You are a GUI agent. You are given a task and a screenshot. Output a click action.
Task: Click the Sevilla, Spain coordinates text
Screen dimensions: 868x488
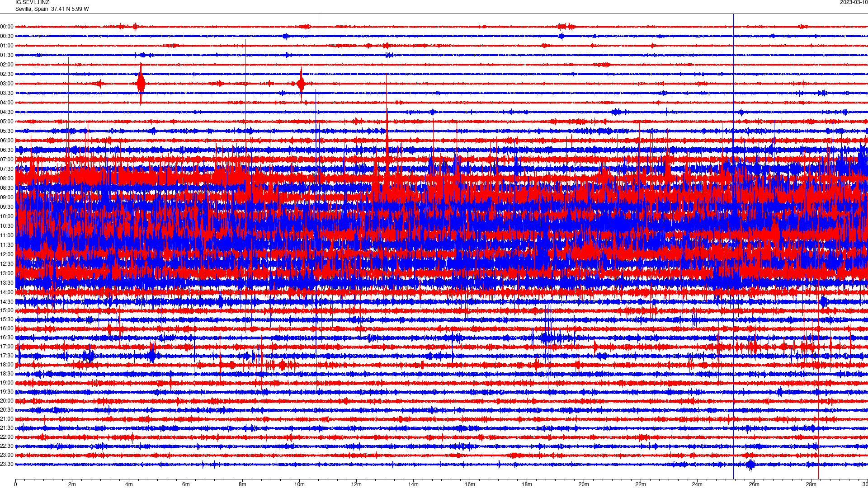click(52, 9)
